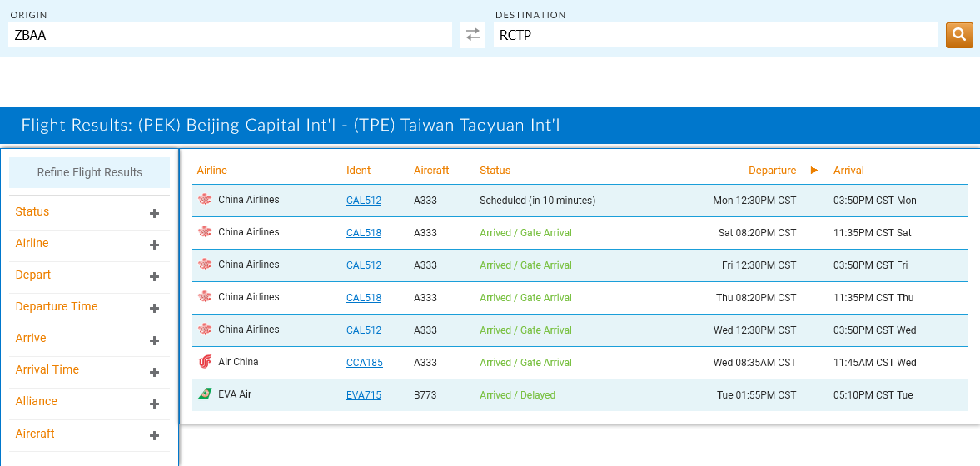Expand the Airline filter section

[154, 245]
